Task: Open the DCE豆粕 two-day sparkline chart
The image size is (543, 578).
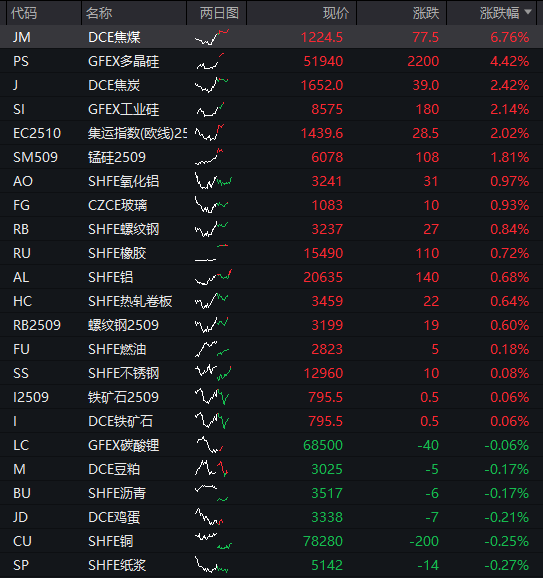Action: click(x=212, y=469)
